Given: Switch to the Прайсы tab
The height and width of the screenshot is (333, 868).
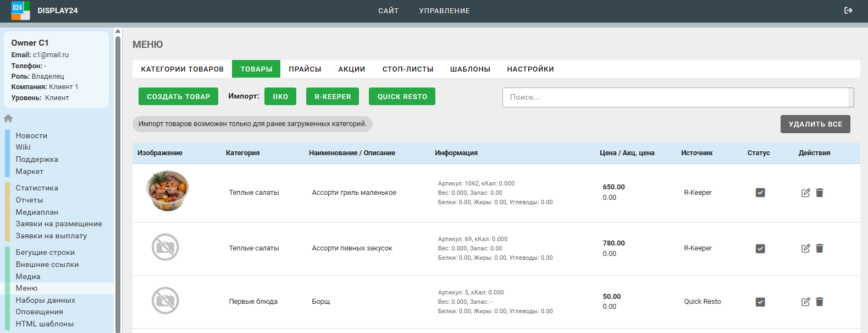Looking at the screenshot, I should 305,69.
